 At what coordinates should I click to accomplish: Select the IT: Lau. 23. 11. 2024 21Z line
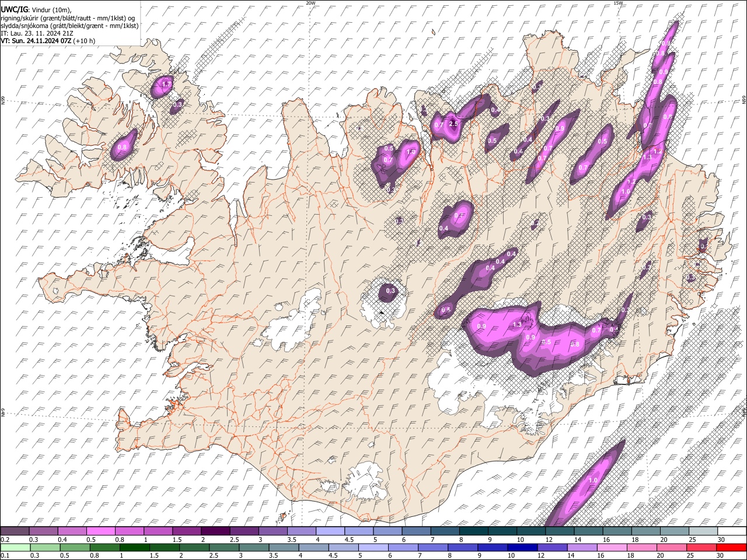click(x=37, y=33)
